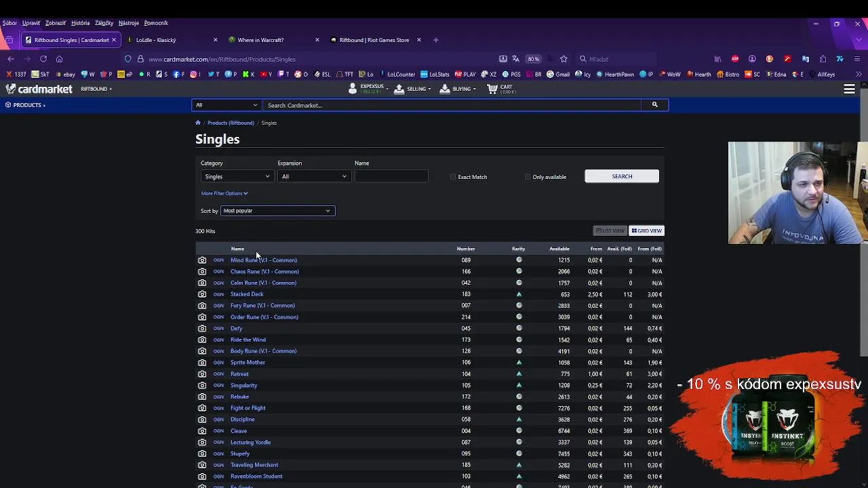Screen dimensions: 868x488
Task: Open the Category dropdown set to Singles
Action: click(x=236, y=177)
